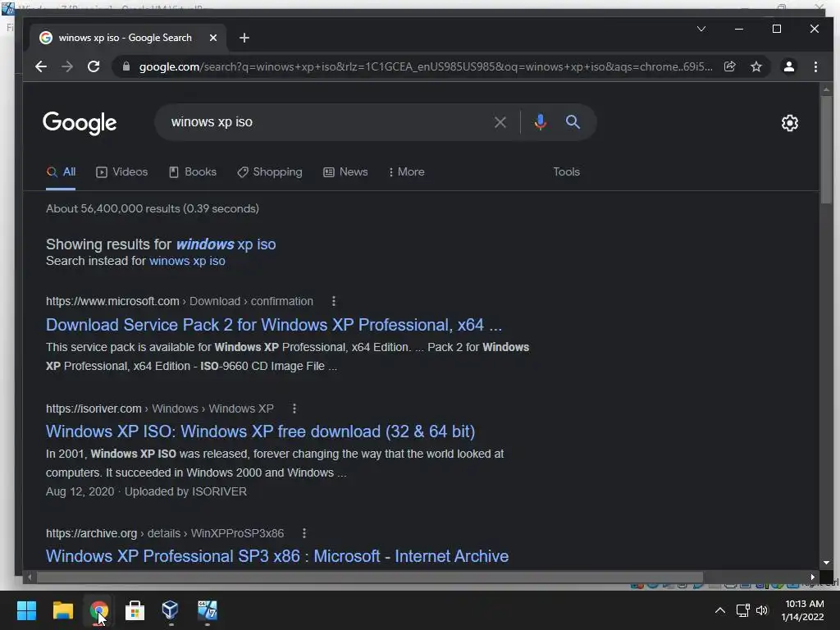Share this page from address bar
This screenshot has width=840, height=630.
(729, 66)
